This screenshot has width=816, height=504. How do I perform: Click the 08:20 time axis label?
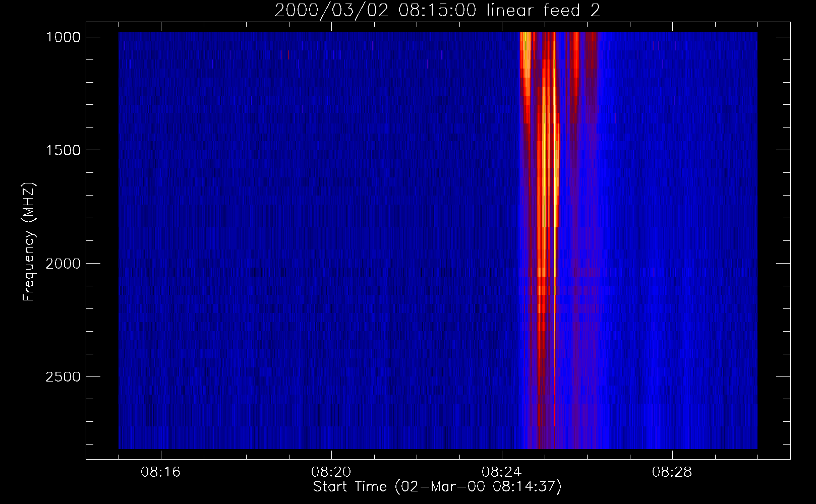tap(331, 472)
